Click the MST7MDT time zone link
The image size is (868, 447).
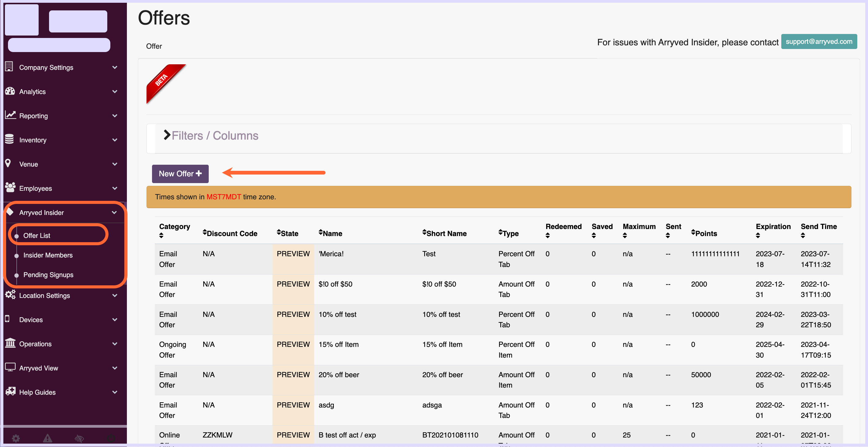[x=224, y=197]
